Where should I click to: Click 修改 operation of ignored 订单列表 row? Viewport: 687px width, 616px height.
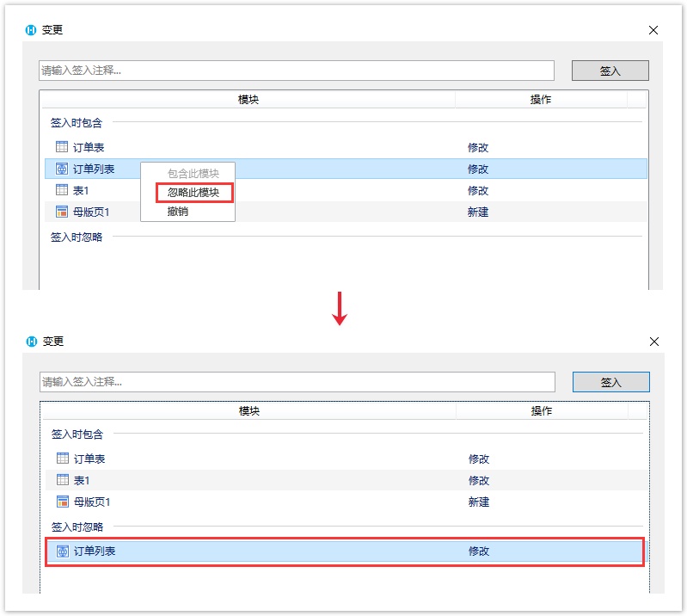479,551
